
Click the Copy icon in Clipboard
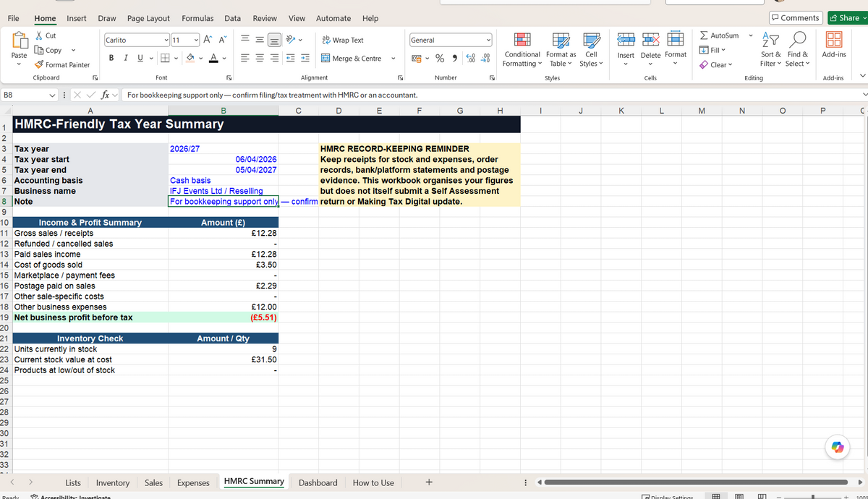[39, 50]
